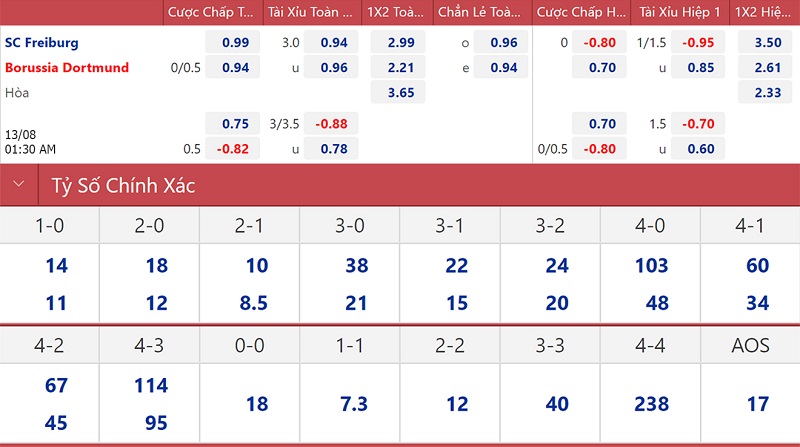The height and width of the screenshot is (447, 800).
Task: Select the Tài Xỉu Toàn column header
Action: [312, 12]
